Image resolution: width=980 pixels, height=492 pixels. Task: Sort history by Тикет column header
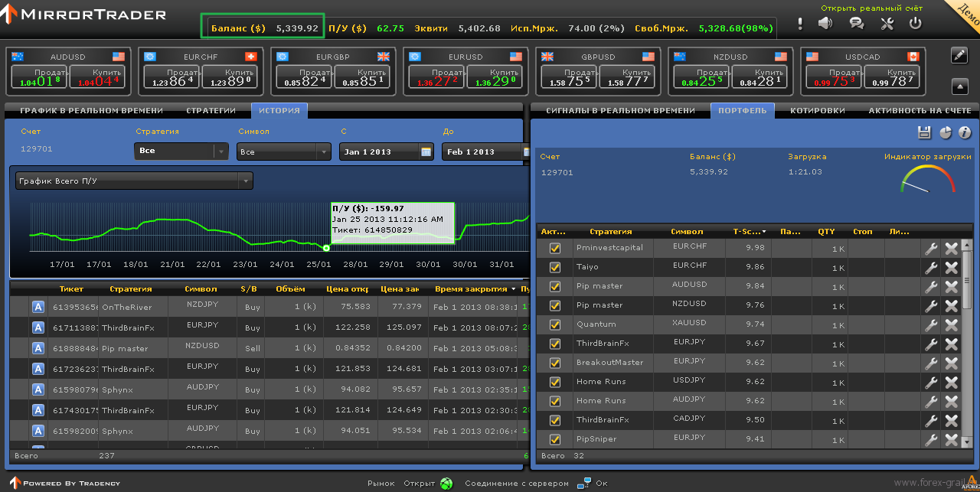click(71, 289)
